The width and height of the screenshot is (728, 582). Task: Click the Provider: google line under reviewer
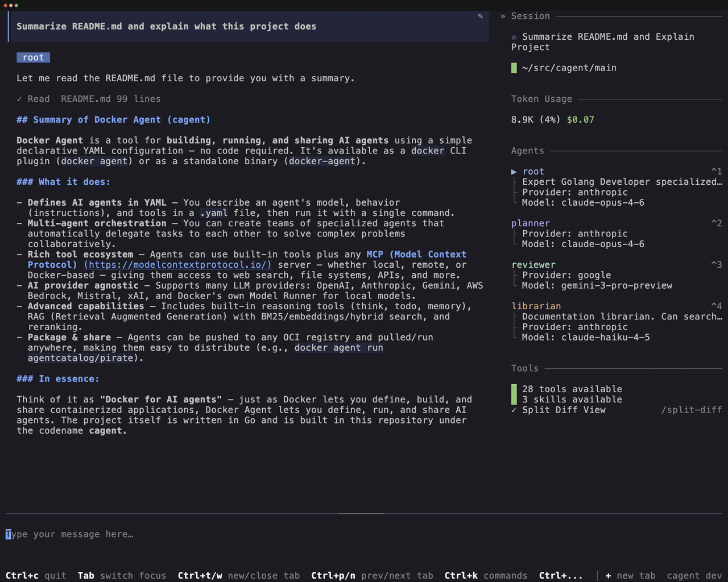566,275
